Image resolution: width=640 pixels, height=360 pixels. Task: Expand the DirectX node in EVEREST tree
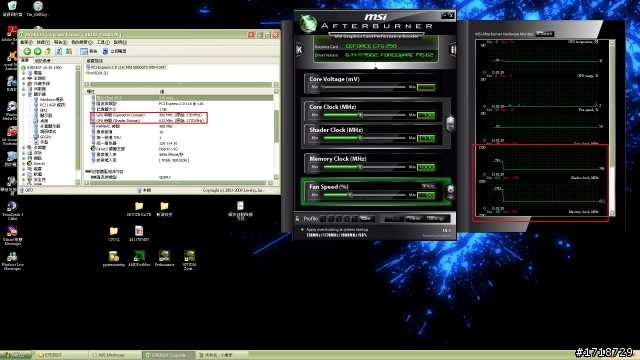pos(24,163)
